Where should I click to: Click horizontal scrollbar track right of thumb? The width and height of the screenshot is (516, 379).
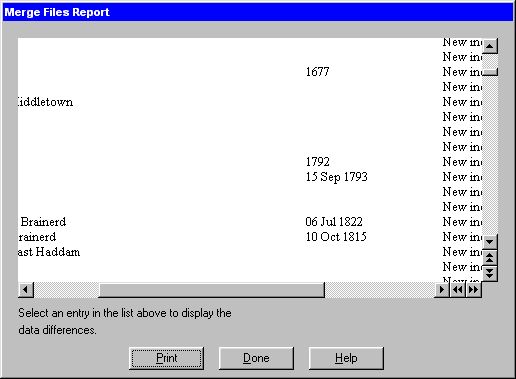[379, 290]
